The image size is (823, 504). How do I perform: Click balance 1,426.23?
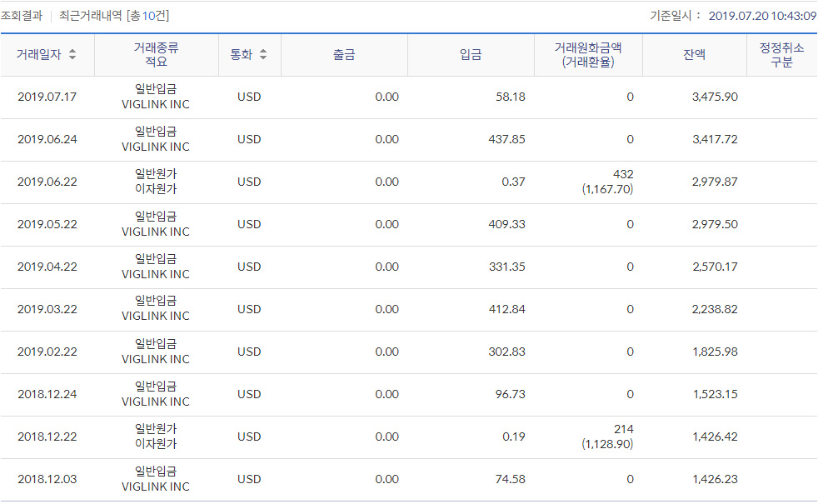click(715, 479)
